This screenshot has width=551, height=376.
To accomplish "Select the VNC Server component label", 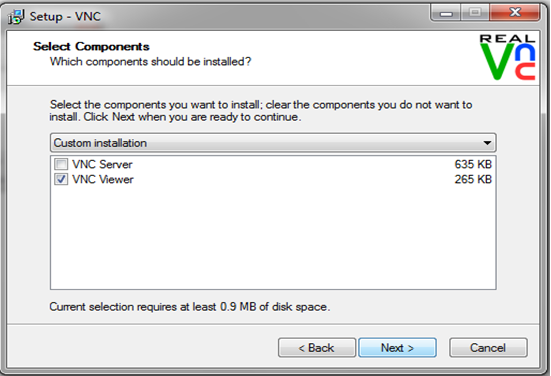I will click(x=102, y=164).
